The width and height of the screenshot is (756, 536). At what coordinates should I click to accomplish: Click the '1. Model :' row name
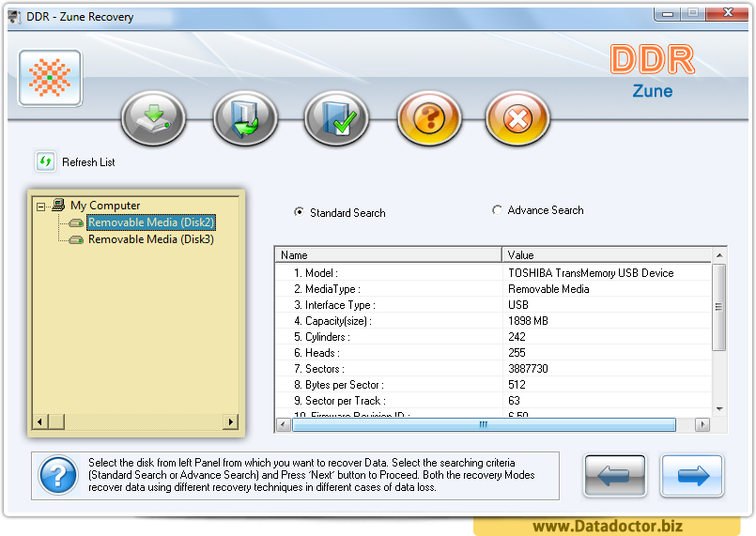pyautogui.click(x=316, y=273)
